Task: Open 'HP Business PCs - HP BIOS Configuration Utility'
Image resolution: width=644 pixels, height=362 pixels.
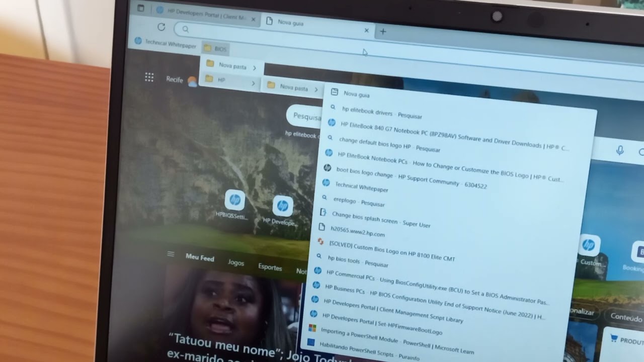Action: coord(430,301)
